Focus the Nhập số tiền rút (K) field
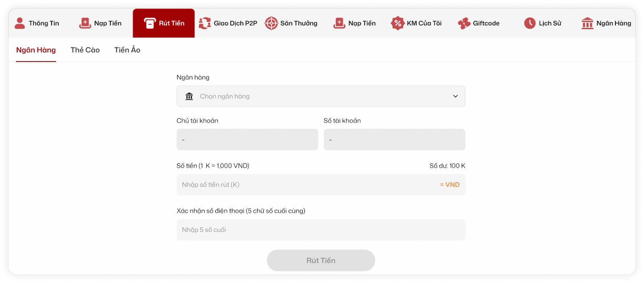The width and height of the screenshot is (644, 283). (x=306, y=185)
